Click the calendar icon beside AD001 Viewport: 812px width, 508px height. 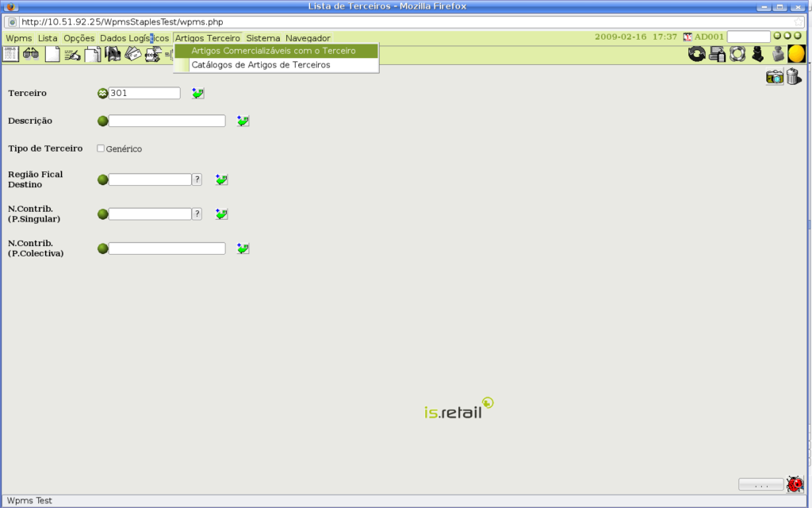(688, 37)
